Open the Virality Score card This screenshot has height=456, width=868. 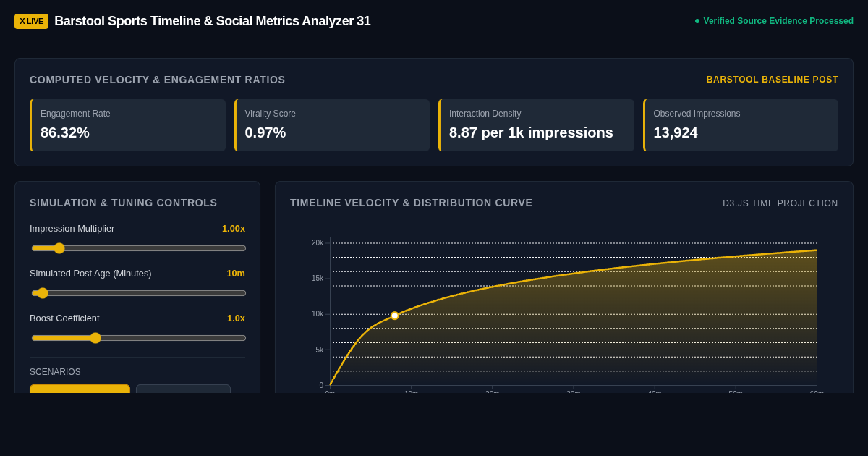tap(332, 125)
